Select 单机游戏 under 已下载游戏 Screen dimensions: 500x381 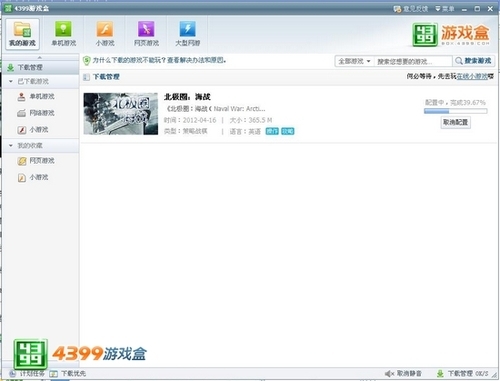(x=36, y=97)
